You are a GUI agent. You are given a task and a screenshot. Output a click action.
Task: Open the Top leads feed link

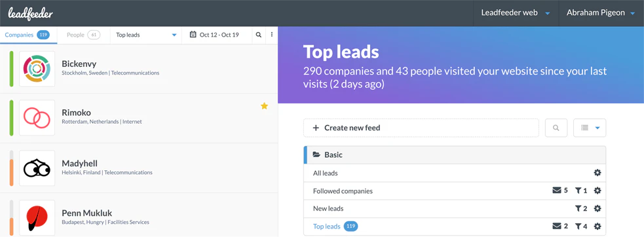point(326,227)
